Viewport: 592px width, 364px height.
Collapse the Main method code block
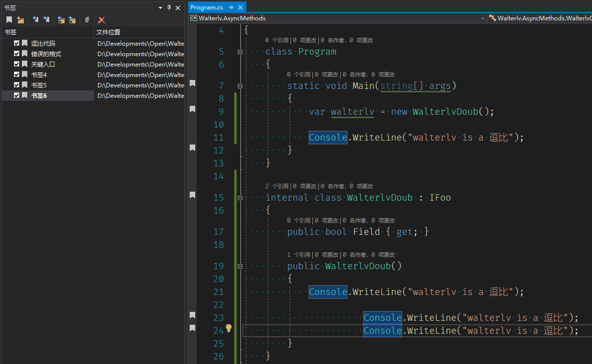coord(240,86)
